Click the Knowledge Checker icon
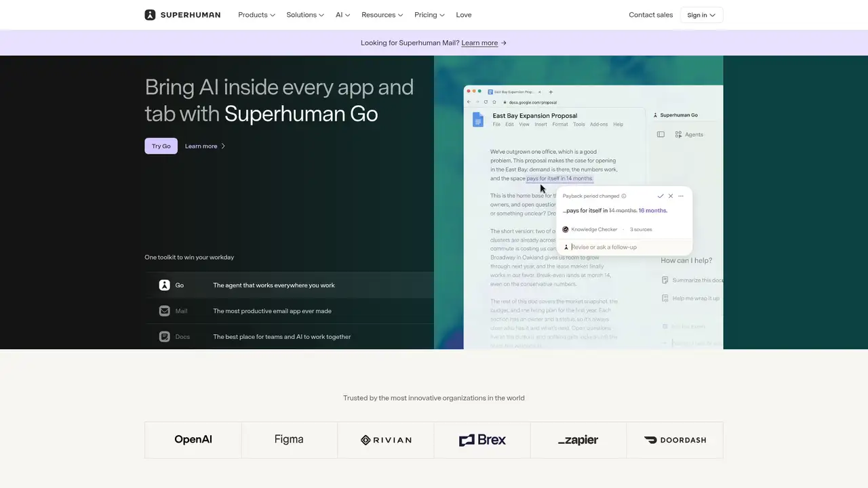The image size is (868, 488). coord(566,229)
